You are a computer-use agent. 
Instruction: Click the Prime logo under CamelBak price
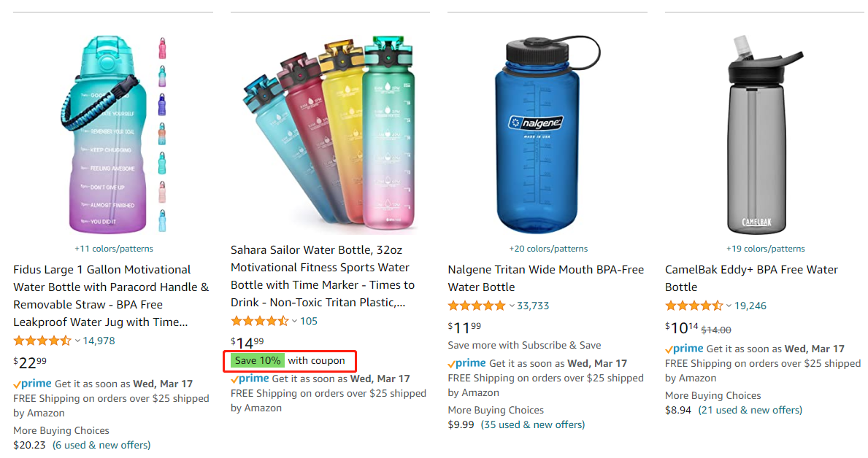[x=684, y=349]
